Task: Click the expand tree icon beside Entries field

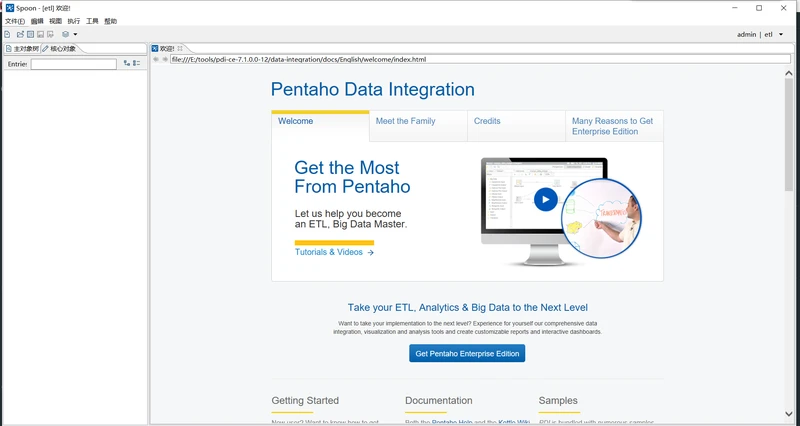Action: [x=127, y=63]
